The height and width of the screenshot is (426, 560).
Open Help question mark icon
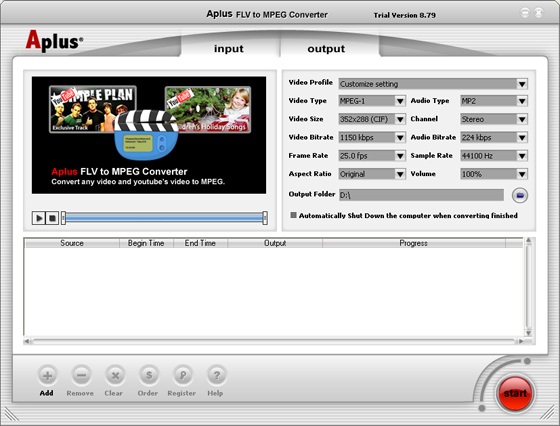coord(216,375)
